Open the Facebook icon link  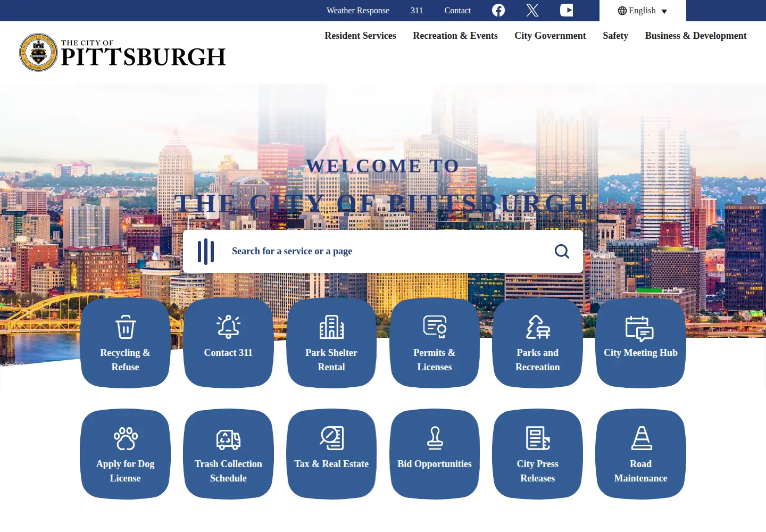(498, 10)
